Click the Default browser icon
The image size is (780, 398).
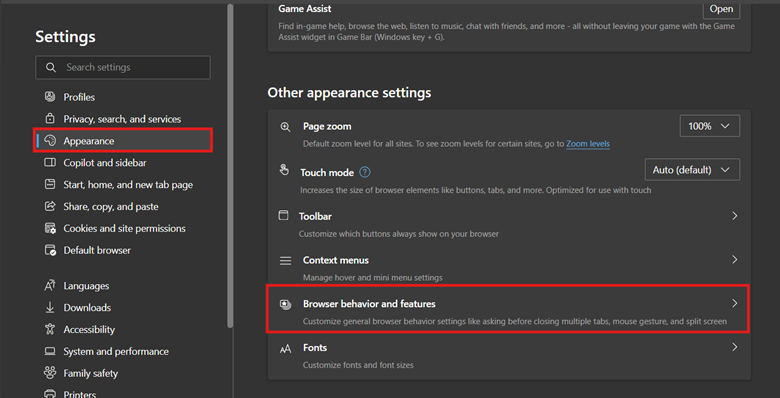[x=50, y=250]
